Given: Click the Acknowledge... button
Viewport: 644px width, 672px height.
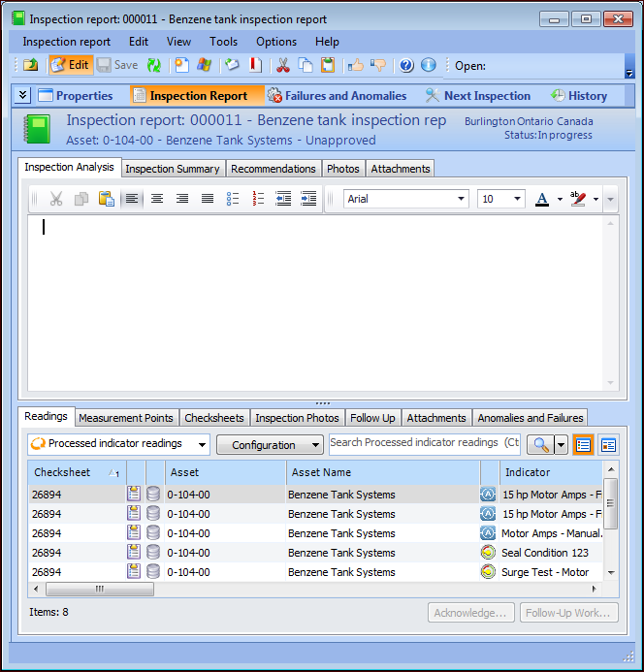Looking at the screenshot, I should point(470,613).
